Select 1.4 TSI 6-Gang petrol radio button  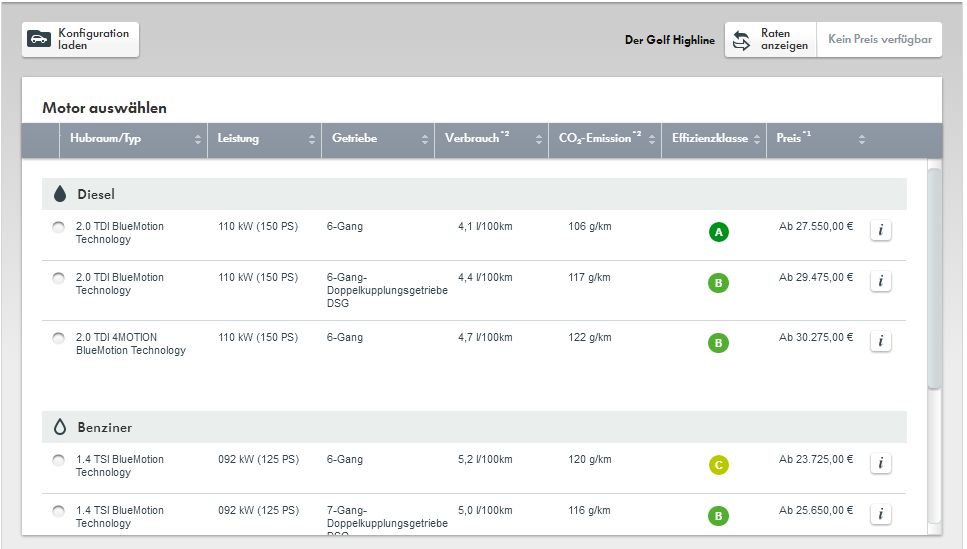pos(58,461)
